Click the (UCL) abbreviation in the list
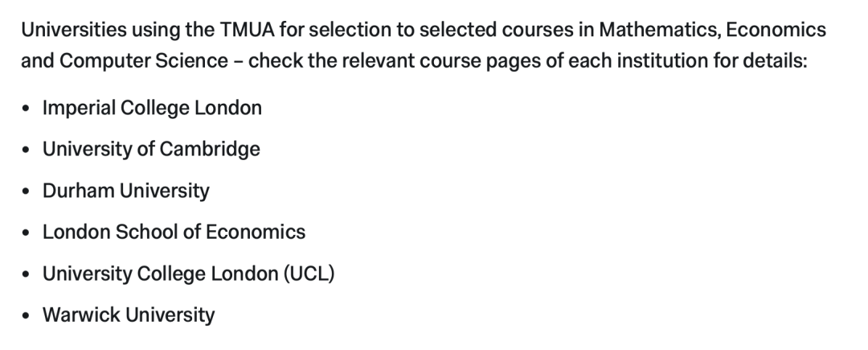 (x=308, y=274)
